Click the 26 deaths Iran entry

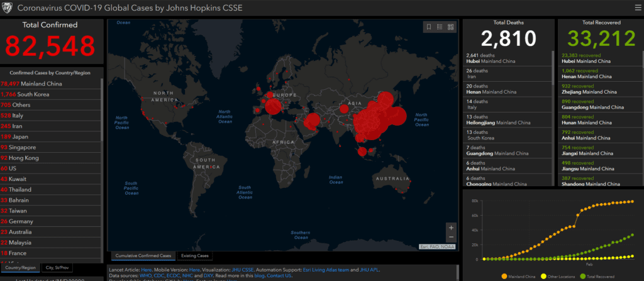tap(508, 74)
